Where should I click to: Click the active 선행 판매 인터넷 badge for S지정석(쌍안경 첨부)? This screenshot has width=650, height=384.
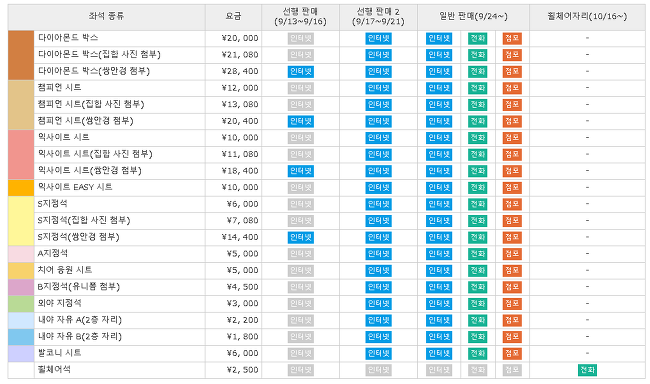tap(301, 237)
